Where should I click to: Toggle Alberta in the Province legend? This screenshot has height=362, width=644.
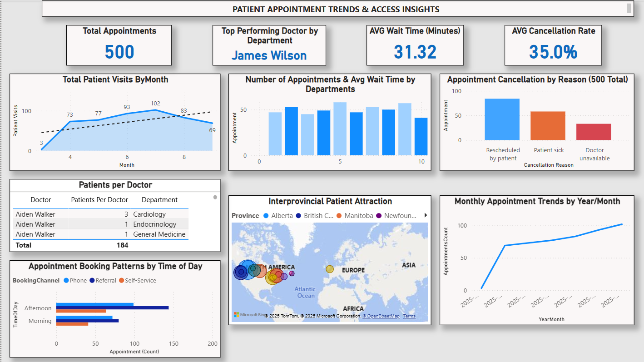point(266,215)
